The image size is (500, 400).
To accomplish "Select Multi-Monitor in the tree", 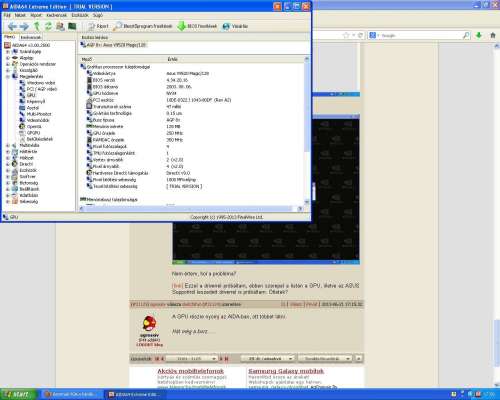I will [35, 114].
